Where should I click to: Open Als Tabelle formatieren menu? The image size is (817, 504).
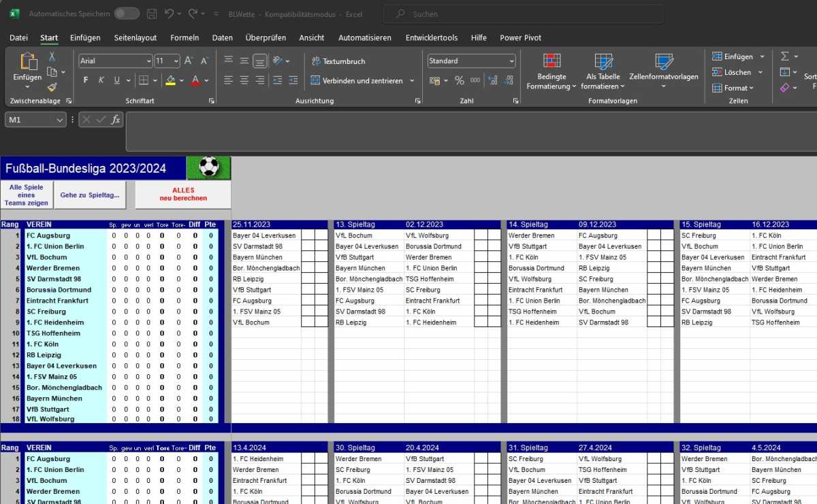click(603, 71)
